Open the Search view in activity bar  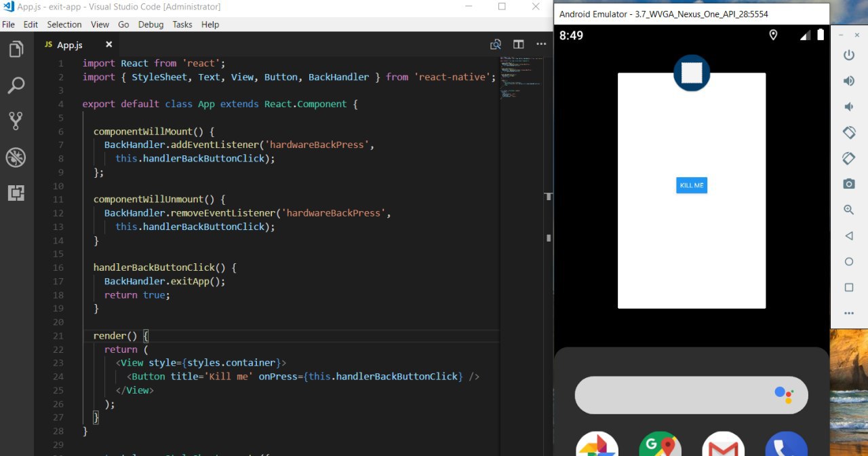[16, 85]
